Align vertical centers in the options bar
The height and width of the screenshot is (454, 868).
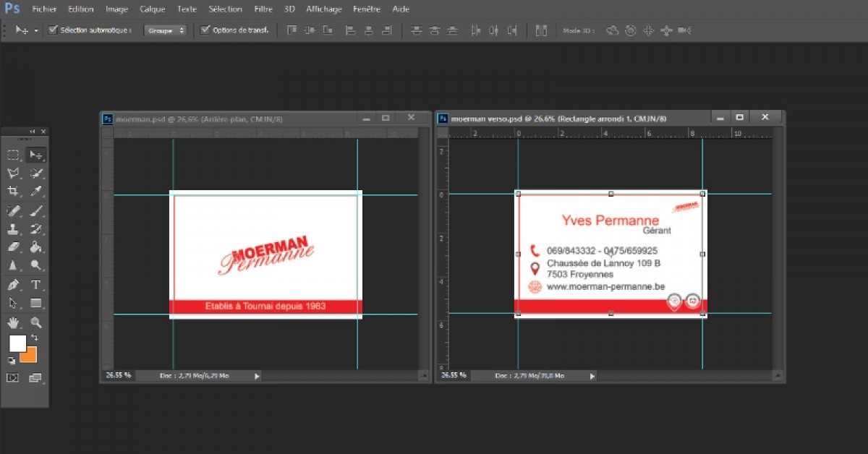tap(310, 30)
